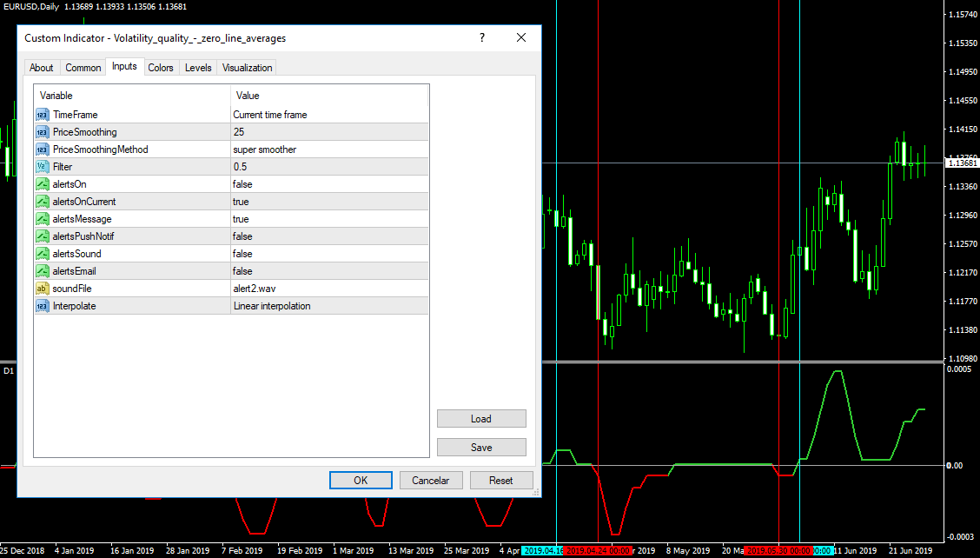Select the soundFile variable name
This screenshot has height=558, width=980.
72,289
